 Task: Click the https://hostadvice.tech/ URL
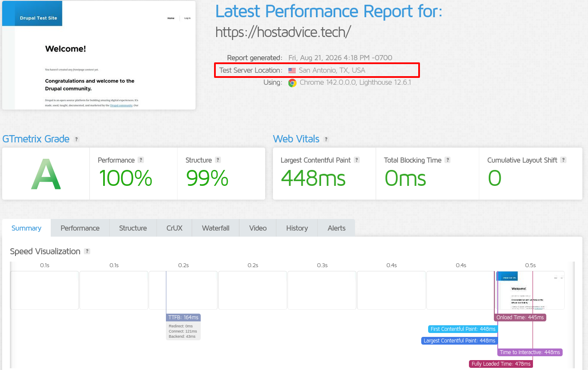[283, 32]
